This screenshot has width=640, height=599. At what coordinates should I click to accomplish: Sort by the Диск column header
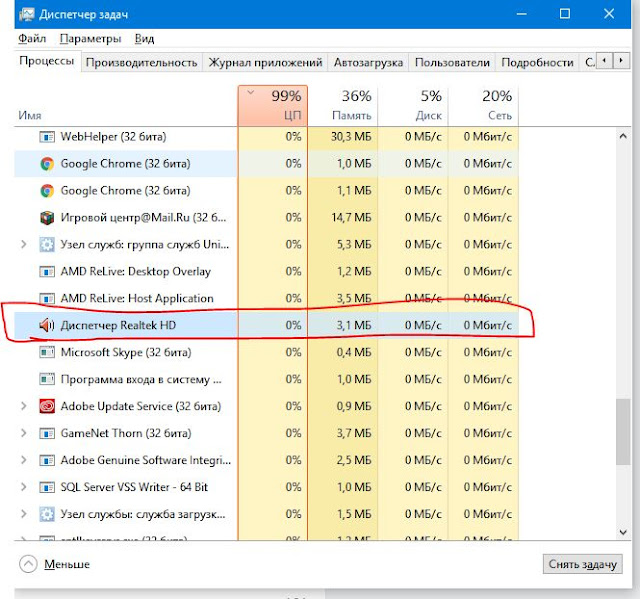click(x=413, y=106)
